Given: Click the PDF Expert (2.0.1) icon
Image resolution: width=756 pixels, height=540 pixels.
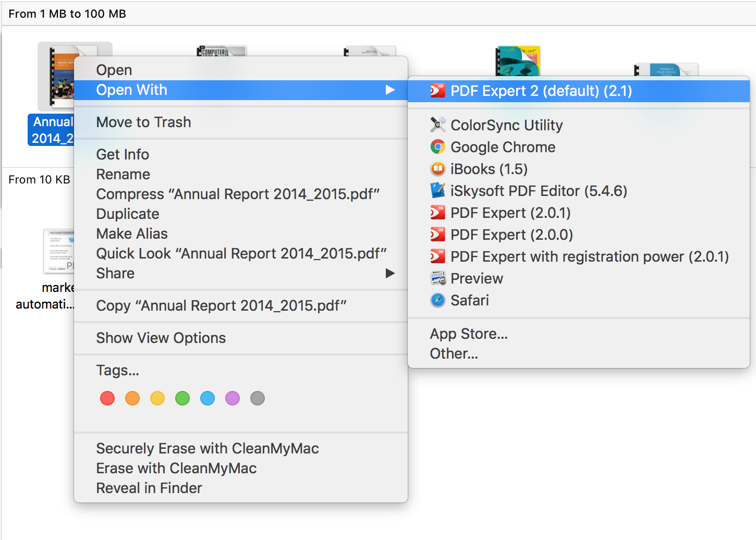Looking at the screenshot, I should [x=437, y=213].
